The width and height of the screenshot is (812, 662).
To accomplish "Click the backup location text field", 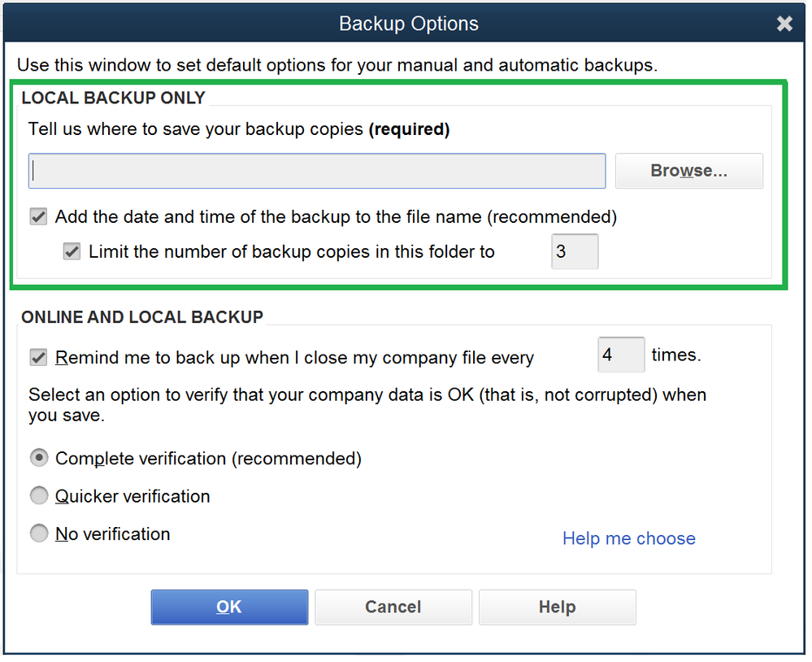I will [317, 170].
